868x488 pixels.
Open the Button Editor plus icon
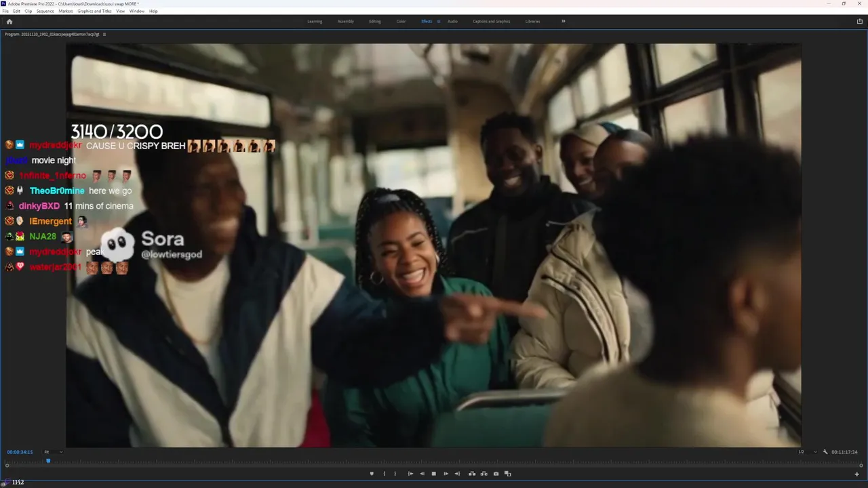click(x=856, y=474)
